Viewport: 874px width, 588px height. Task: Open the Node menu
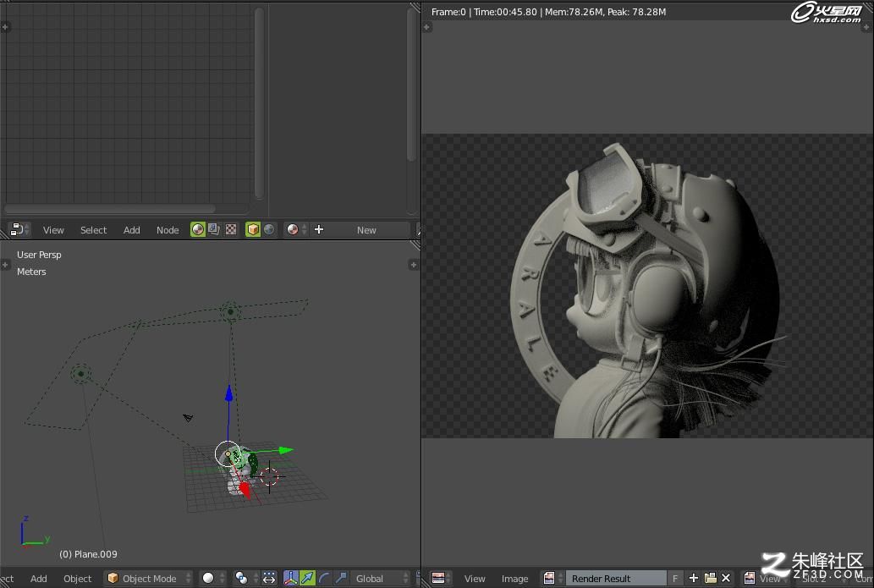coord(168,230)
